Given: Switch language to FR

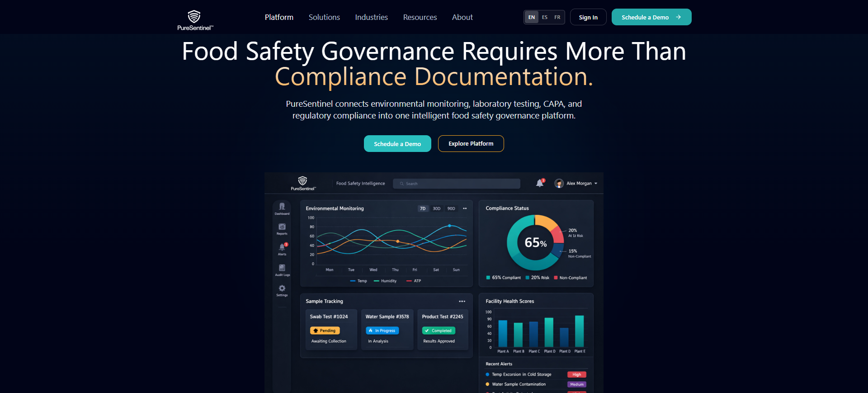Looking at the screenshot, I should pos(557,17).
